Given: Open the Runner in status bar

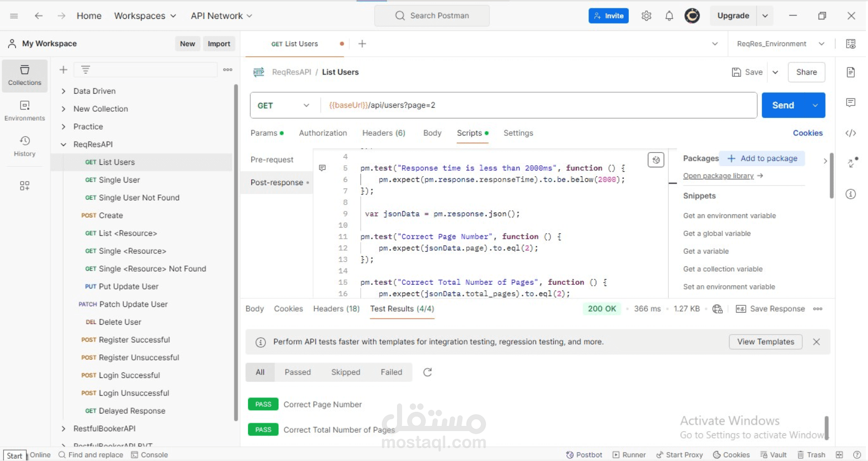Looking at the screenshot, I should pyautogui.click(x=629, y=455).
